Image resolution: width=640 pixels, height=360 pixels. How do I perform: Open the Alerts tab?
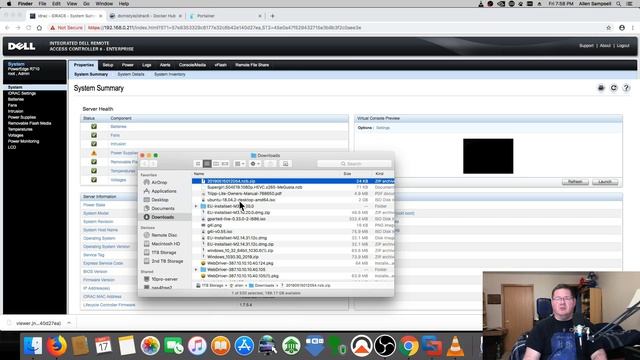coord(165,65)
